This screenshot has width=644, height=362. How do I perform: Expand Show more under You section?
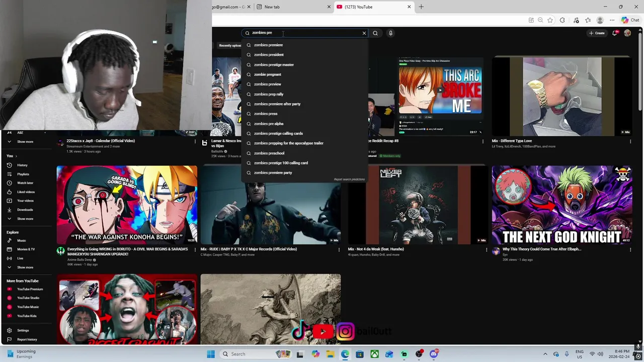25,219
